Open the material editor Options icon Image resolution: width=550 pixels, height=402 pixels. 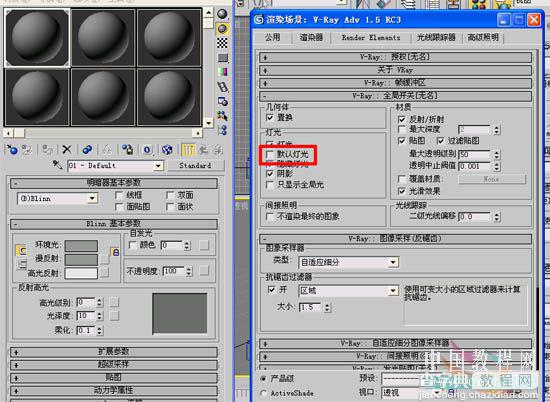(x=222, y=101)
